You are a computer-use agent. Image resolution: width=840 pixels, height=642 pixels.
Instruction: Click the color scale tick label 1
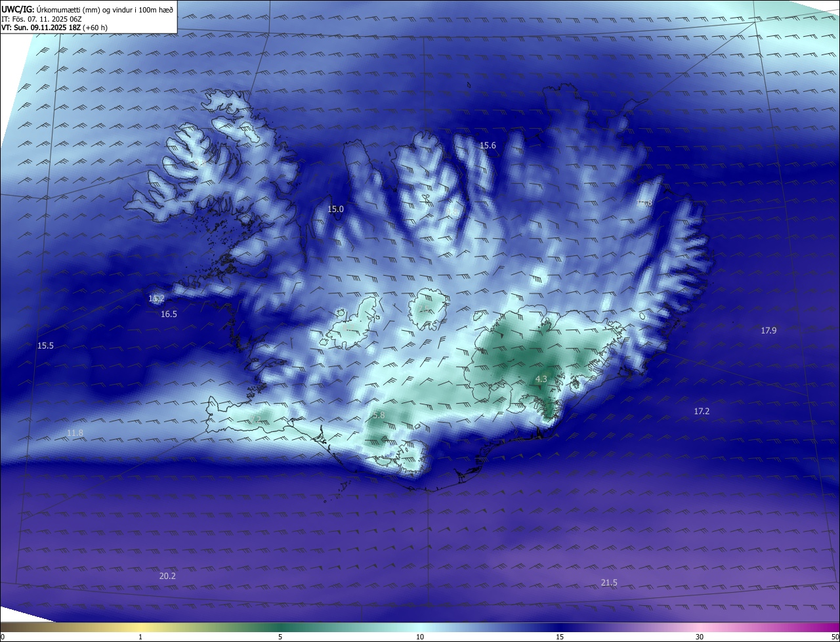tap(140, 637)
